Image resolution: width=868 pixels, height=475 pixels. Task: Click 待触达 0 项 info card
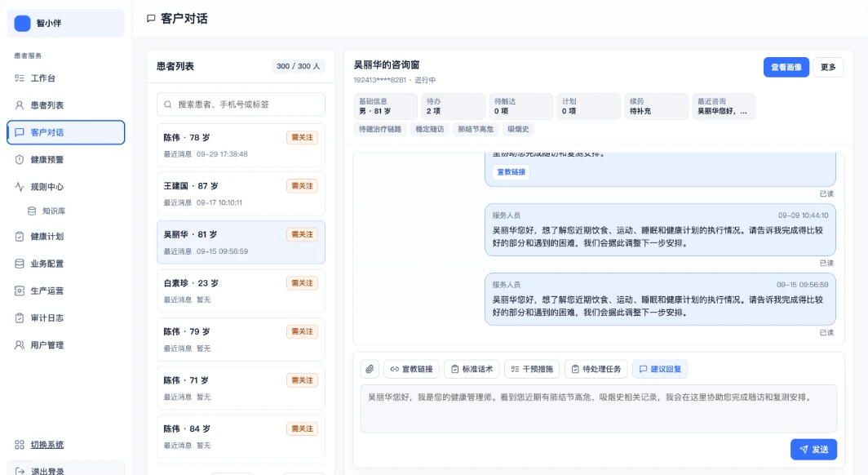(521, 106)
